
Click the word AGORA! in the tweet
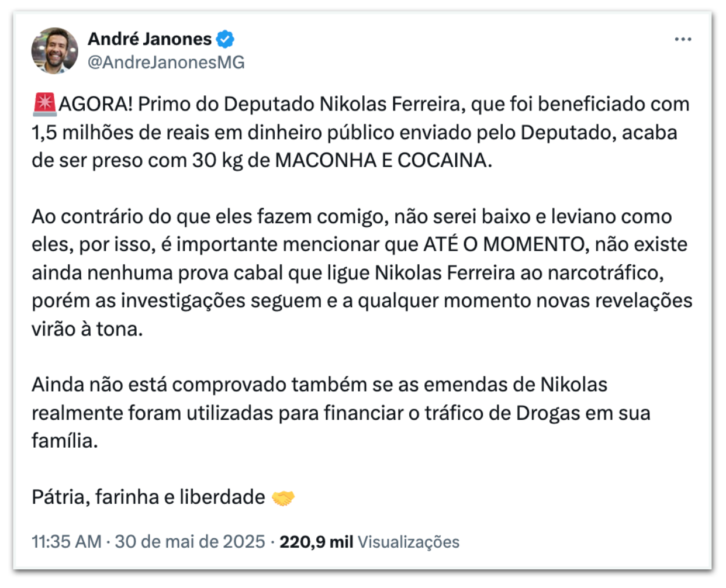click(96, 104)
